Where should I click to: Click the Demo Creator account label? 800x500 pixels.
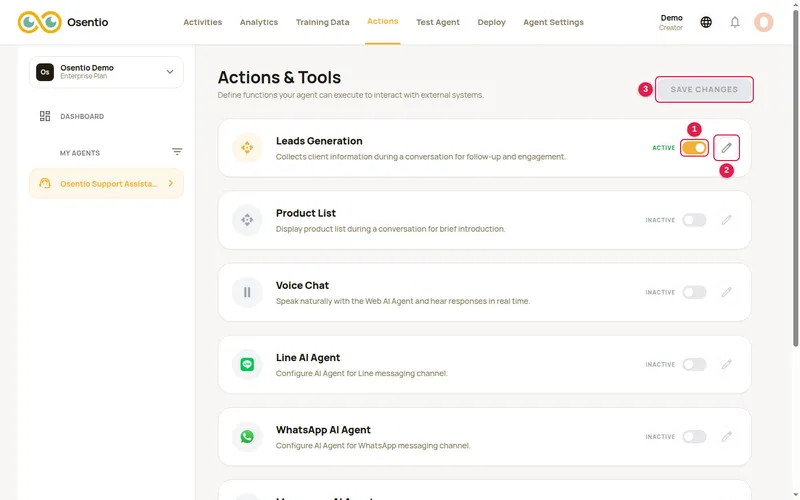click(671, 22)
